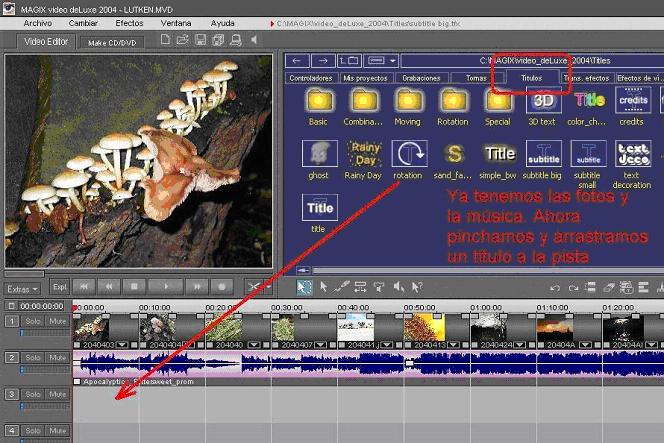Switch to the Mis proyectos tab
664x443 pixels.
point(365,78)
